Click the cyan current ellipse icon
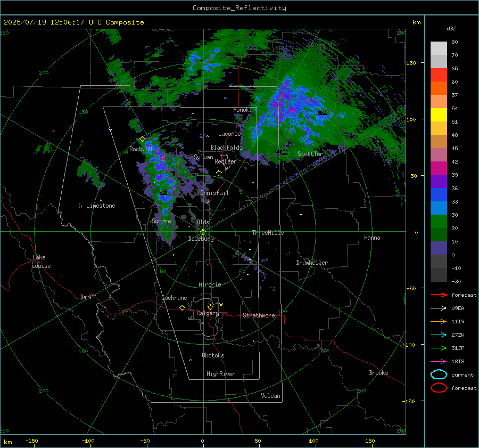The width and height of the screenshot is (479, 448). pos(439,374)
